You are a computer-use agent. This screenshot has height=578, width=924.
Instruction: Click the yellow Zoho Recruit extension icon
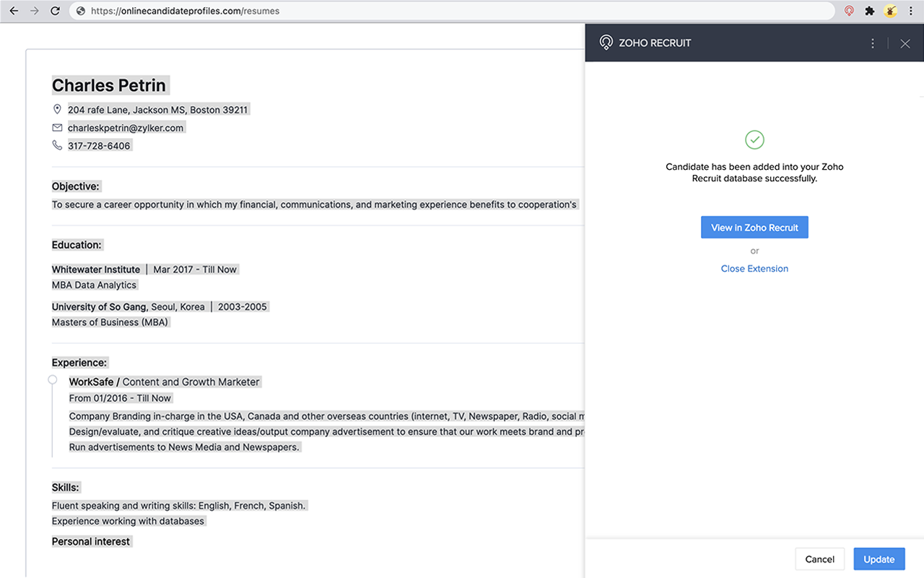tap(889, 11)
